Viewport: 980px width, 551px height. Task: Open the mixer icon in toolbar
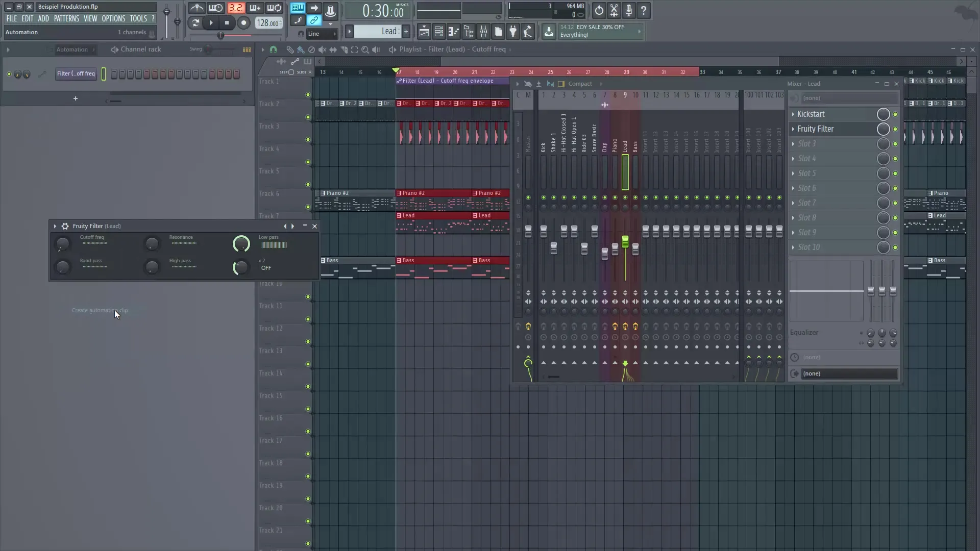[483, 32]
